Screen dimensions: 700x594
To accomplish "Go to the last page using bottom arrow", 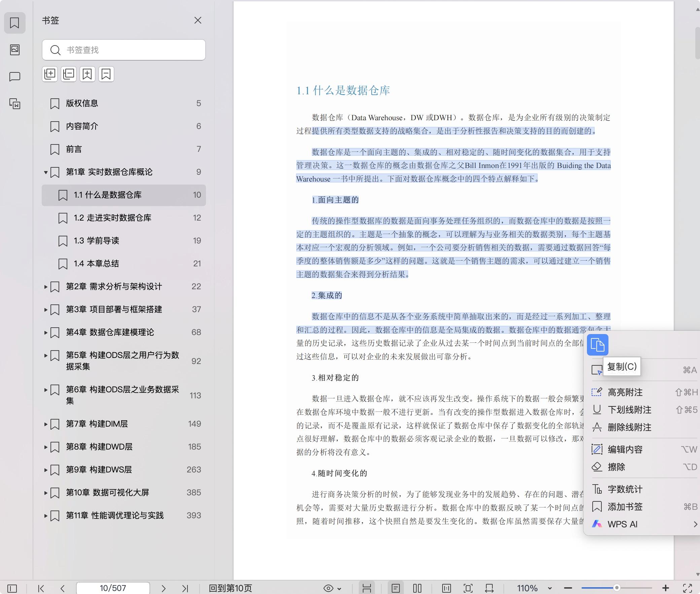I will (x=185, y=588).
